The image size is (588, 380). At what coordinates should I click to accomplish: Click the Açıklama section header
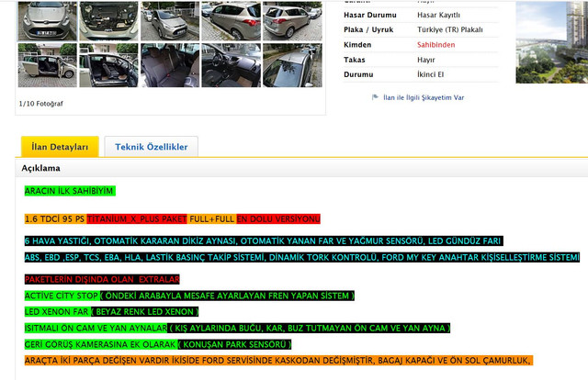click(x=40, y=168)
